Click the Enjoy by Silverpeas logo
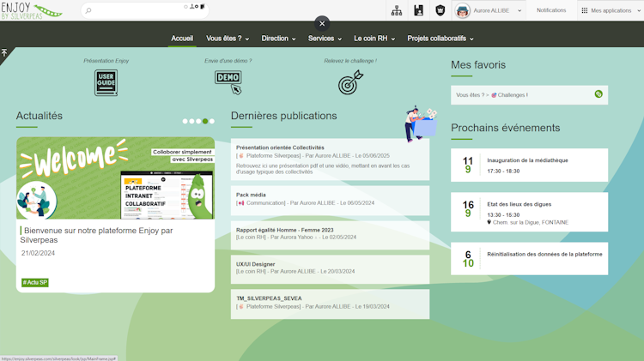 32,10
